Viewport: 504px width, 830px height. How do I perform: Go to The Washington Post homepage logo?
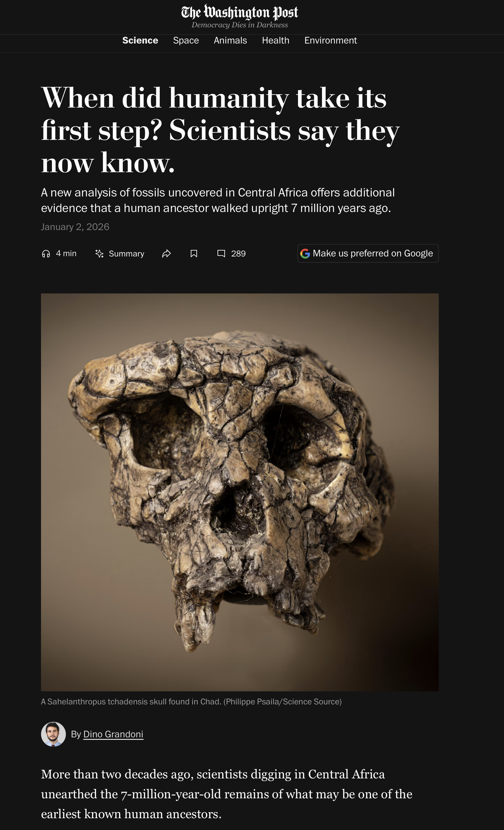coord(239,12)
